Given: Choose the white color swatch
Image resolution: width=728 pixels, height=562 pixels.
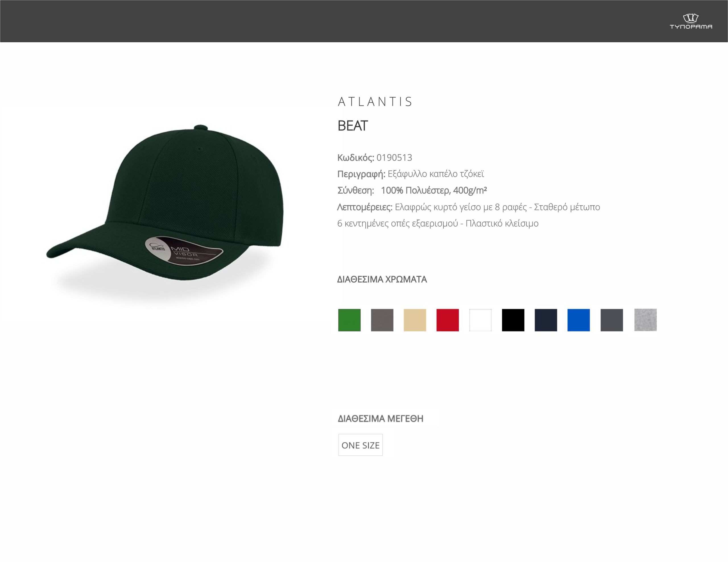Looking at the screenshot, I should tap(480, 320).
